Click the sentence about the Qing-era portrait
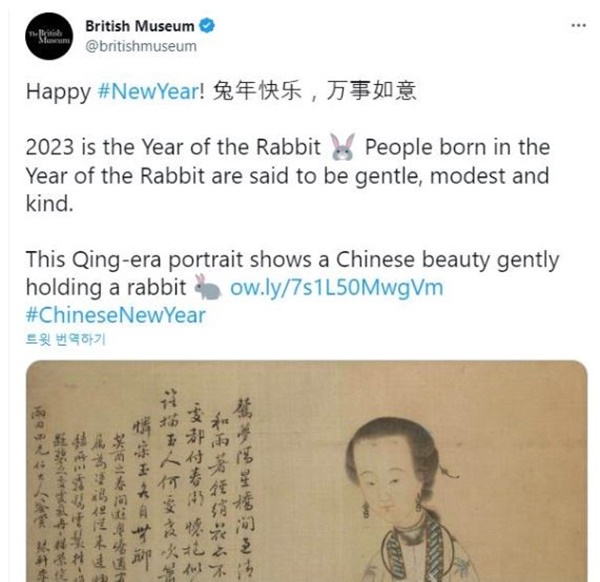This screenshot has width=600, height=582. 293,273
